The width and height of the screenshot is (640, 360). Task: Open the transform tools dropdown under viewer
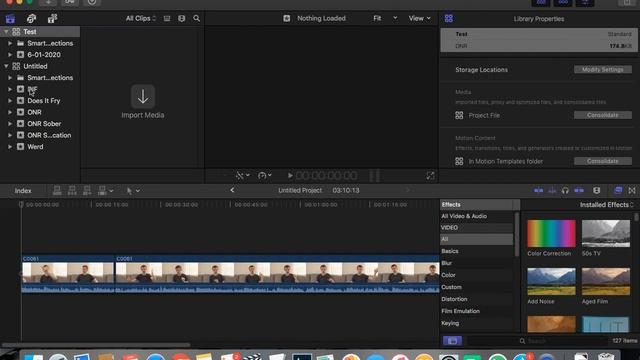(242, 176)
